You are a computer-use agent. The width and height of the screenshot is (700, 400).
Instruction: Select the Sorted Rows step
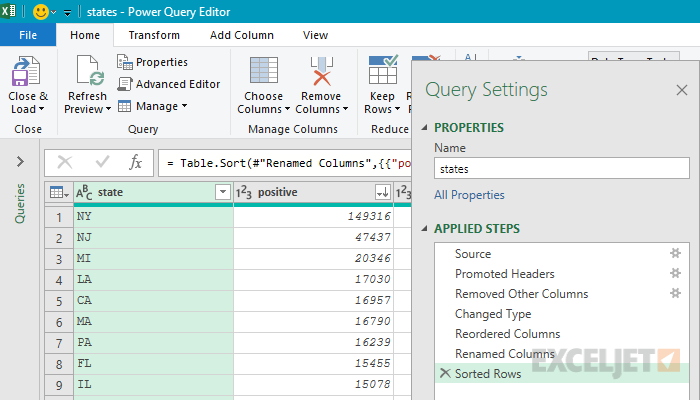[x=562, y=374]
